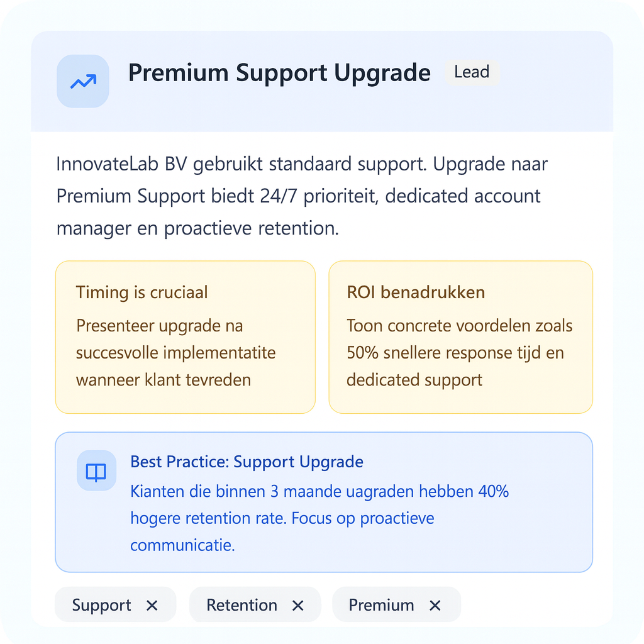Click the Best Practice: Support Upgrade heading
Screen dimensions: 644x644
click(247, 462)
